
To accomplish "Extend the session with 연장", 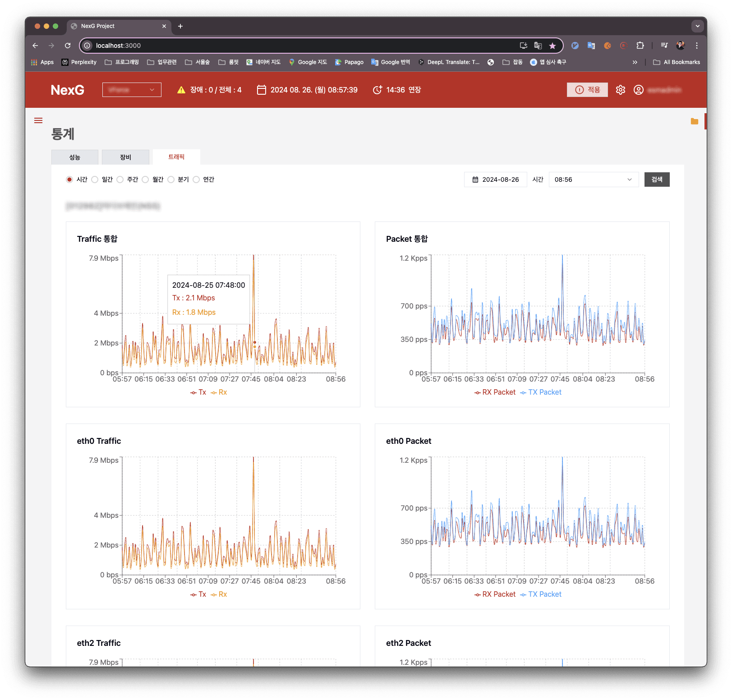I will click(x=414, y=90).
